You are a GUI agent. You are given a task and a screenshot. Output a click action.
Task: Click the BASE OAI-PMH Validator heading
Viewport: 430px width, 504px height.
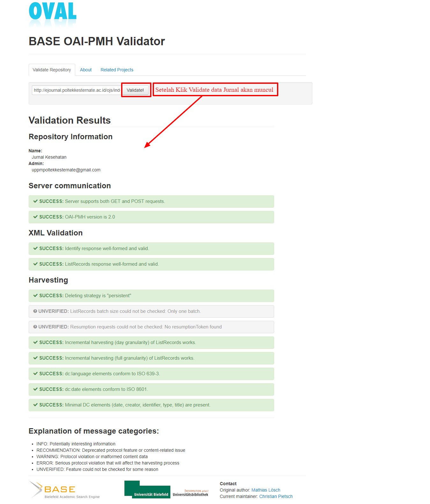pyautogui.click(x=97, y=41)
